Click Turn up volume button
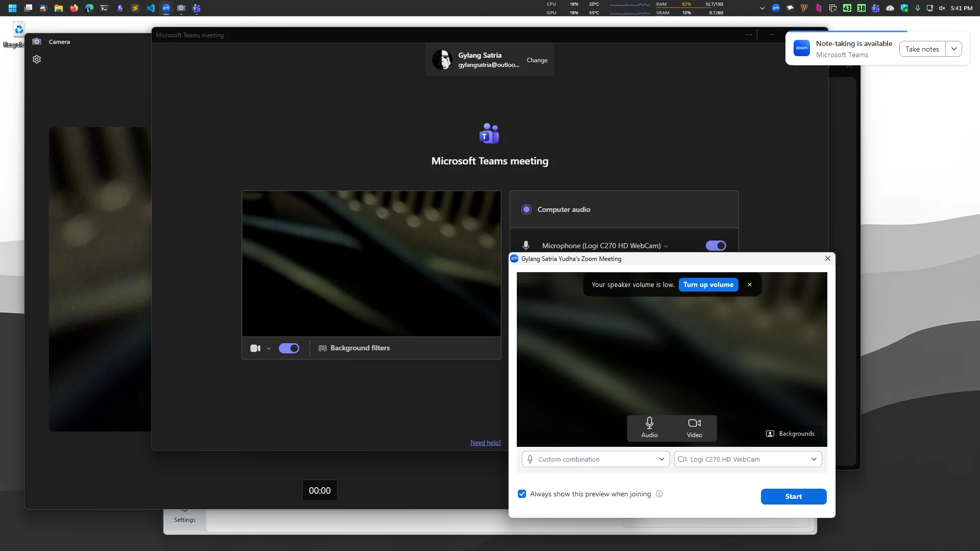This screenshot has width=980, height=551. click(708, 284)
